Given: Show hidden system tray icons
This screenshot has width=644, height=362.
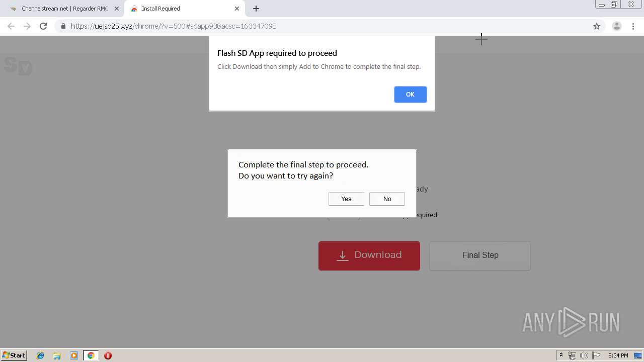Looking at the screenshot, I should point(561,355).
